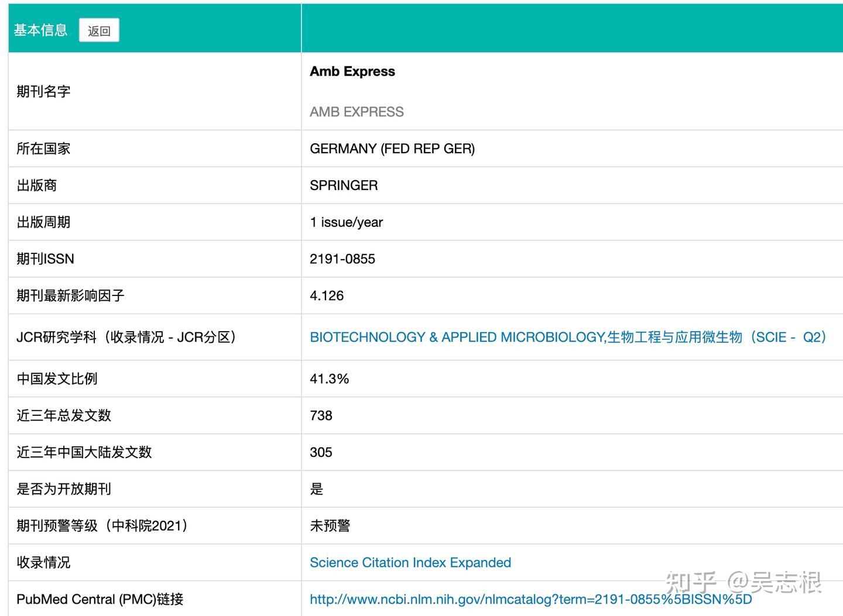Click the GERMANY (FED REP GER) country cell
The width and height of the screenshot is (843, 616).
pyautogui.click(x=392, y=149)
